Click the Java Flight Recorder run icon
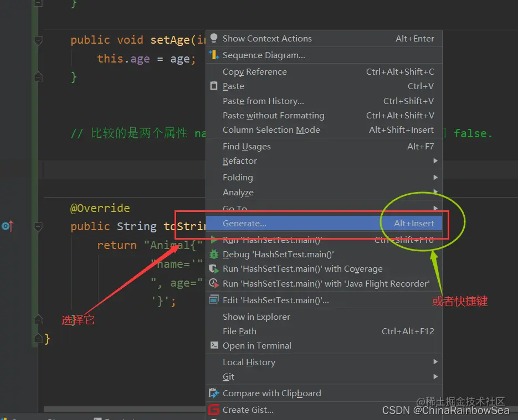Screen dimensions: 518x420 pos(214,283)
